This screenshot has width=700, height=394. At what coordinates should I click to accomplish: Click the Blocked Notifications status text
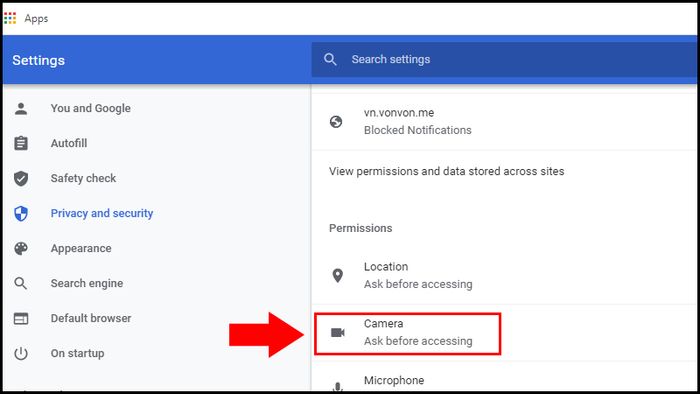pyautogui.click(x=417, y=130)
